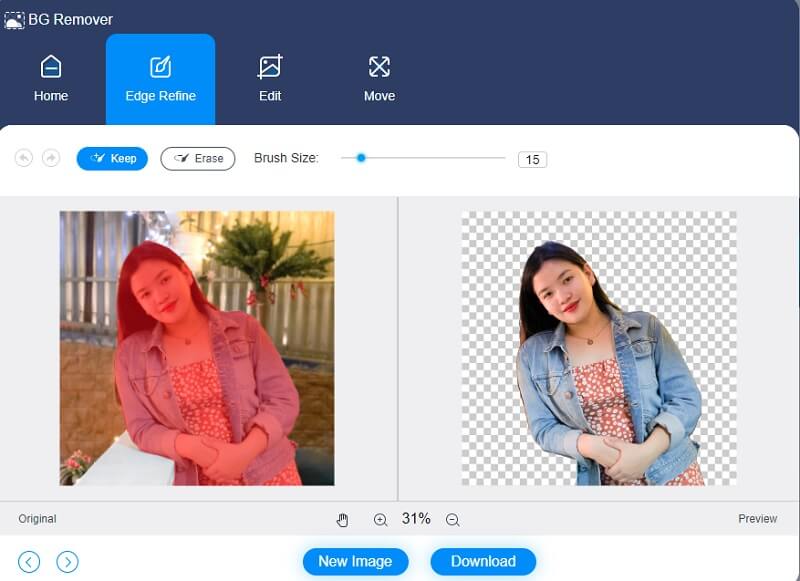Switch to the Home tab
This screenshot has width=800, height=581.
click(x=51, y=79)
